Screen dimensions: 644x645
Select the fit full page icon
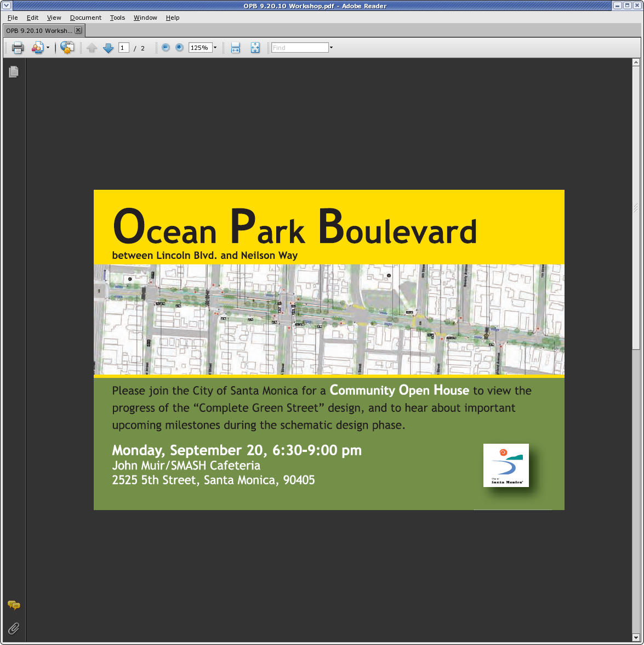(255, 48)
